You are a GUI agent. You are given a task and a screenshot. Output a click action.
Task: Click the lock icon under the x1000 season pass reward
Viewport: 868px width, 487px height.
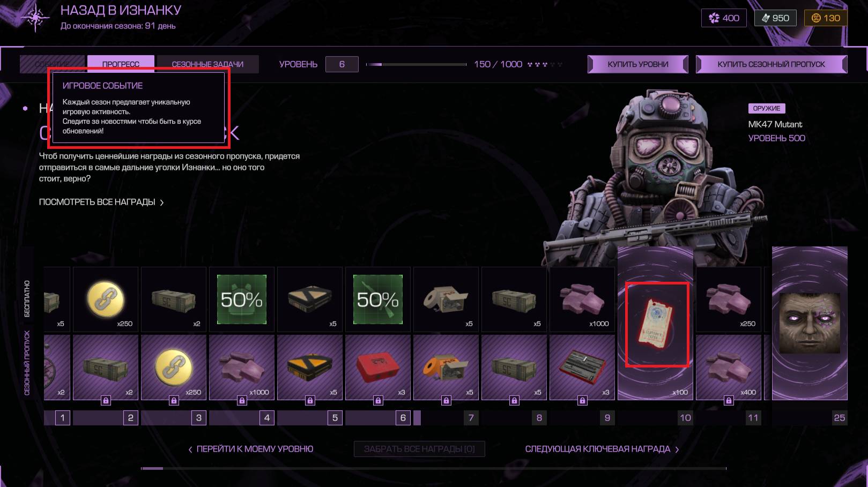(x=242, y=400)
